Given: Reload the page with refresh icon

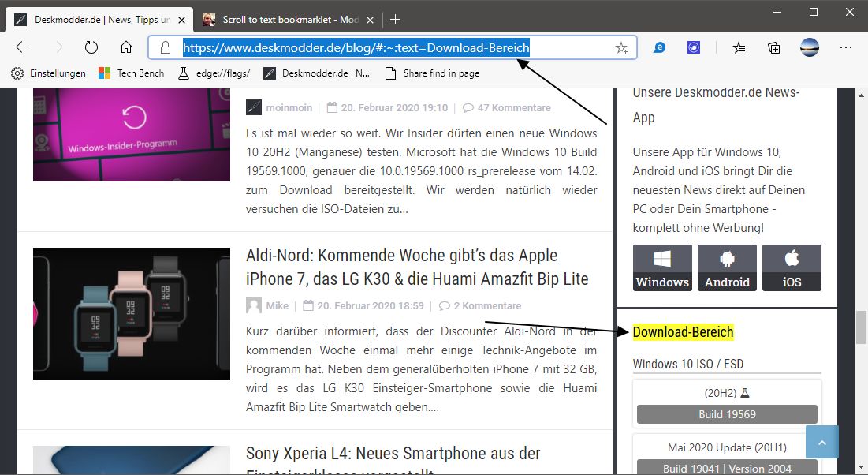Looking at the screenshot, I should click(x=91, y=47).
